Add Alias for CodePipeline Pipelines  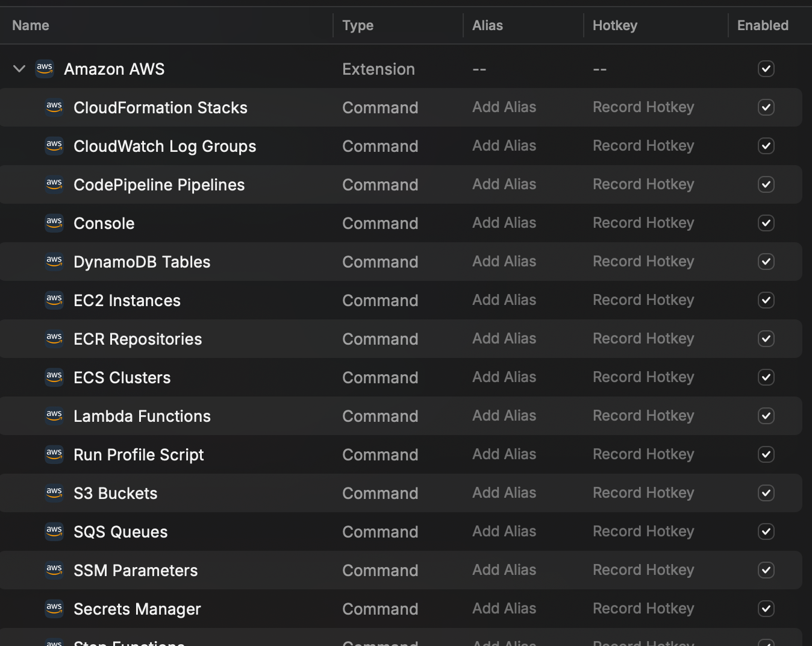pos(504,184)
